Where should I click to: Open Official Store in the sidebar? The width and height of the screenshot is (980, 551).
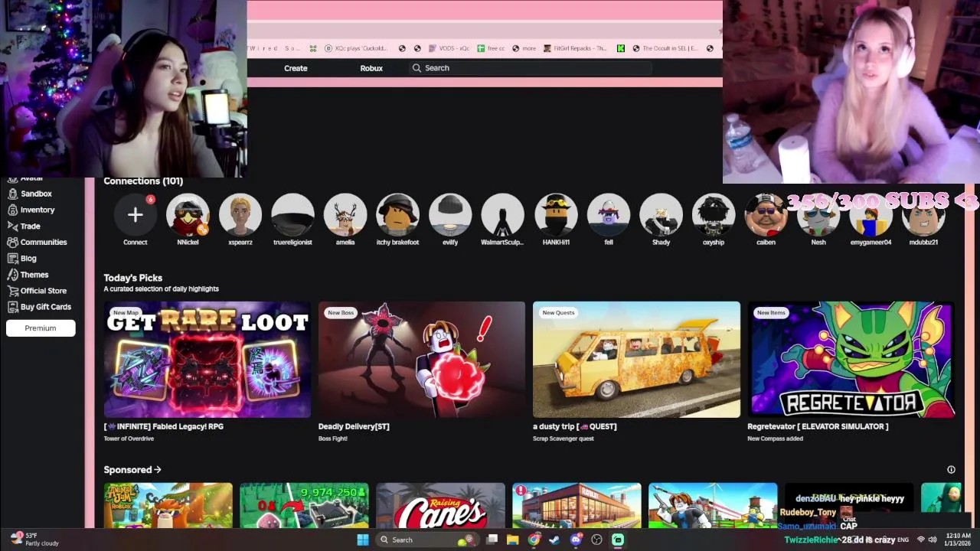coord(37,291)
